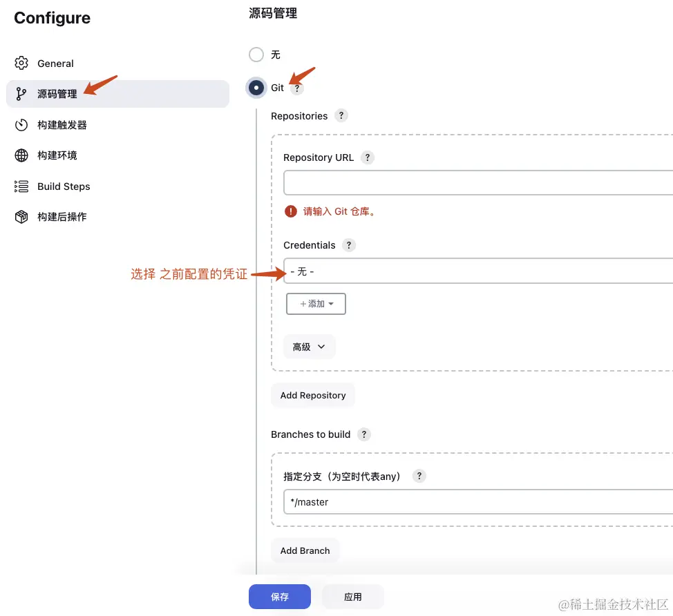The image size is (673, 616).
Task: Open the Credentials dropdown showing - 无 -
Action: [478, 271]
